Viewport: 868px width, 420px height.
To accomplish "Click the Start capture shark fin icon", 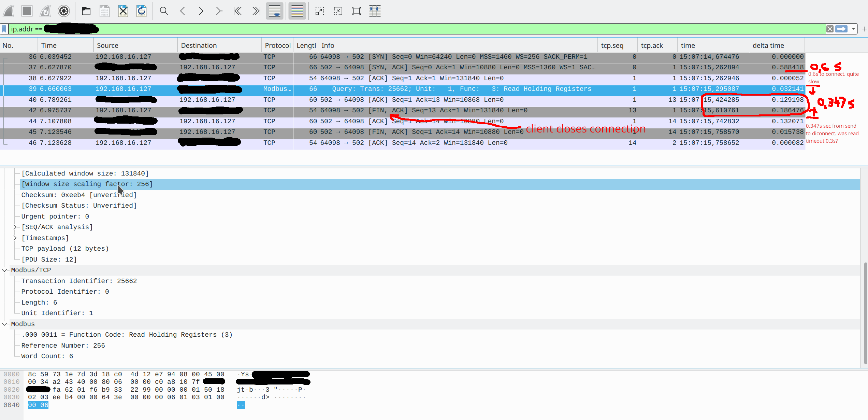I will tap(9, 11).
